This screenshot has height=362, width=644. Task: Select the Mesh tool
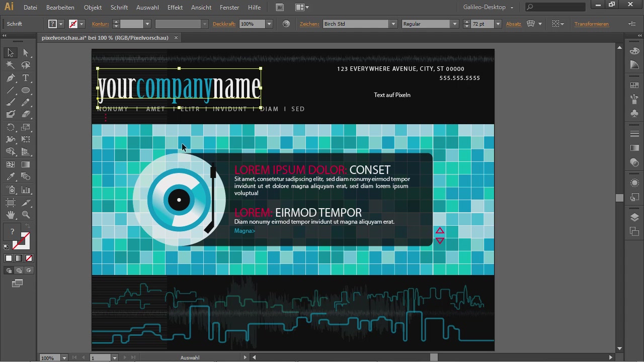point(11,164)
